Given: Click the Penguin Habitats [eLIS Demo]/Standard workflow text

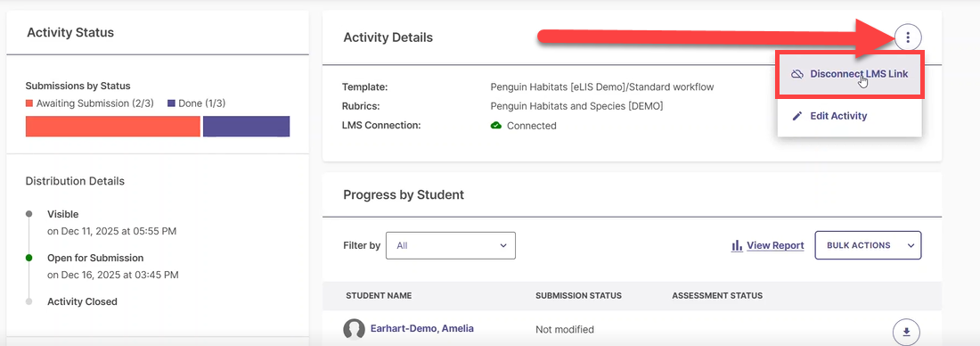Looking at the screenshot, I should point(602,87).
